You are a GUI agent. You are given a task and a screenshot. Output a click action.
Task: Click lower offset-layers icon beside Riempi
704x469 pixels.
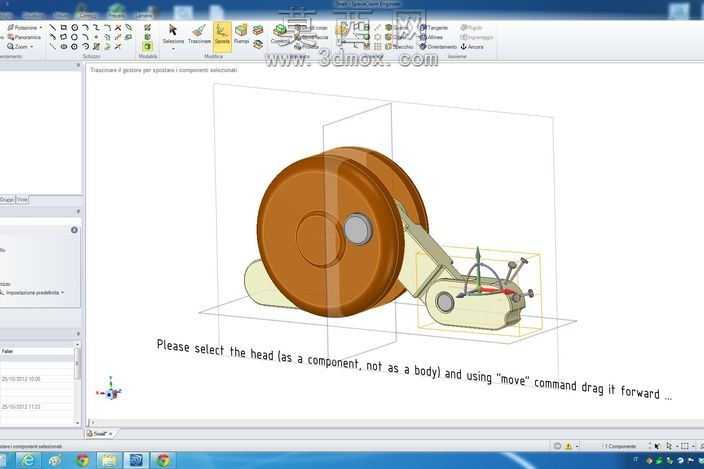pyautogui.click(x=258, y=44)
